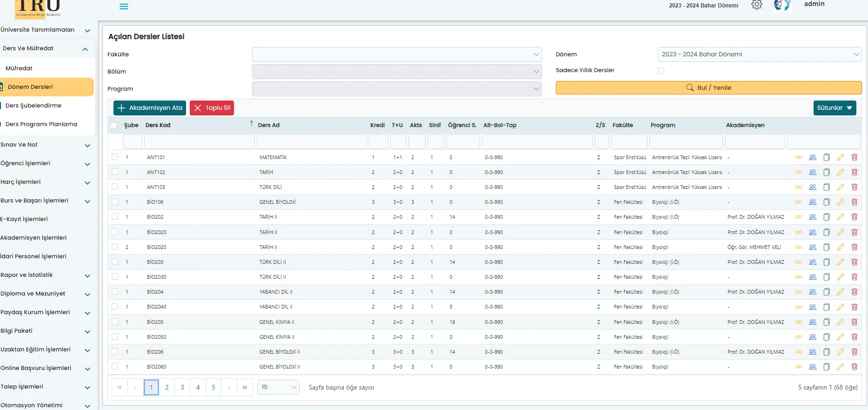Click trash icon for BİO2060 row
This screenshot has width=868, height=410.
click(854, 367)
